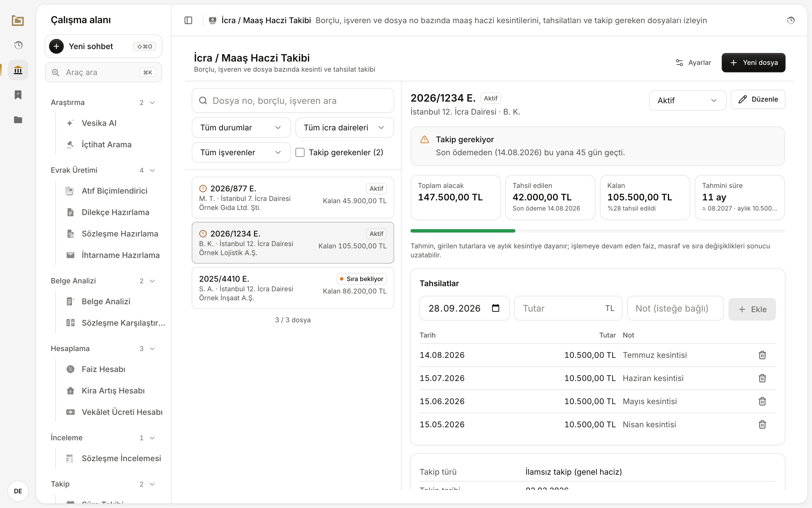Open the DE user avatar
The height and width of the screenshot is (508, 812).
(18, 491)
